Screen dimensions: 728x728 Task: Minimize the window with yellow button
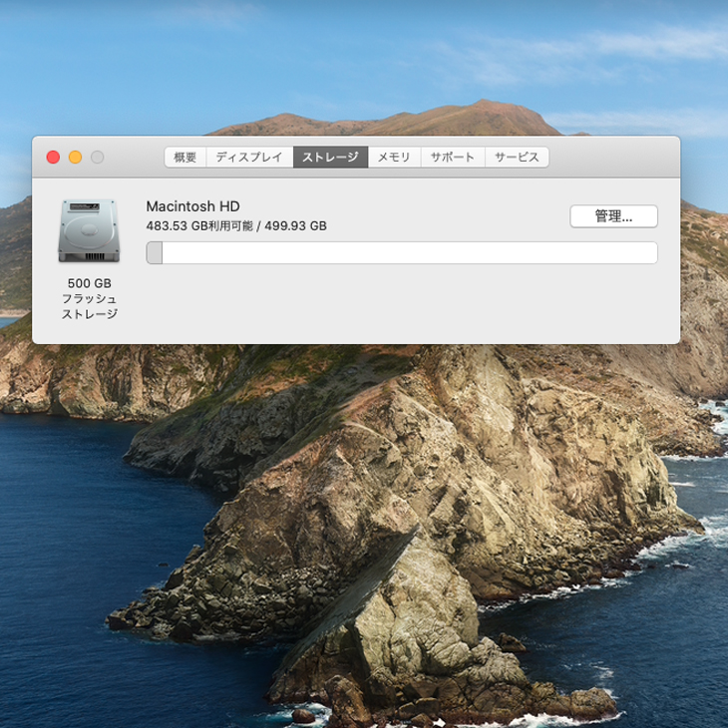pos(75,157)
